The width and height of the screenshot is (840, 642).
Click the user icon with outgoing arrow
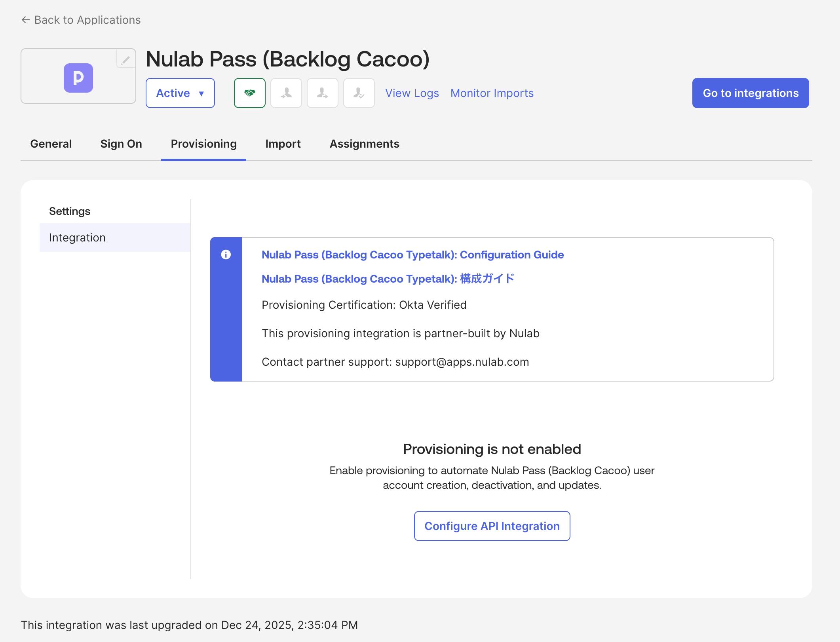pos(322,93)
